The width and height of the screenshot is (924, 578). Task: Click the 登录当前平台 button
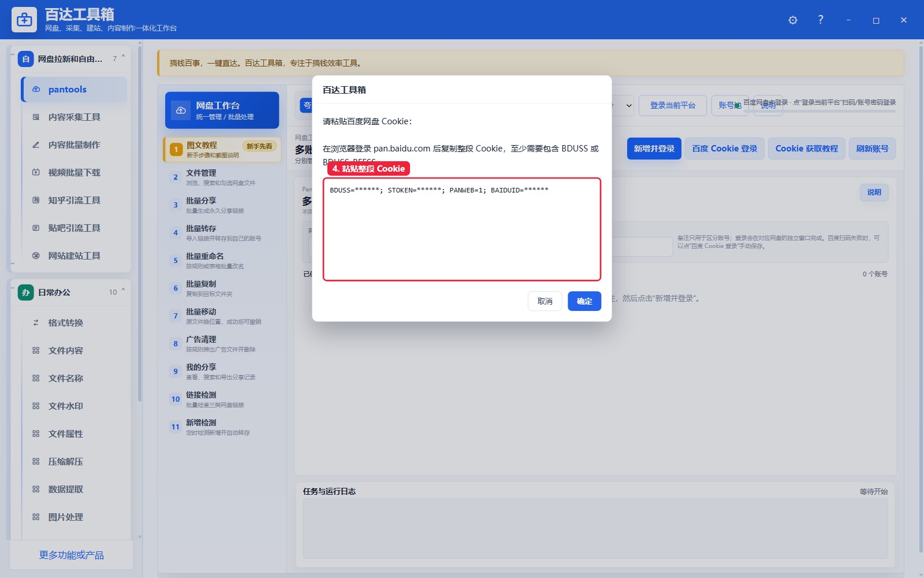[x=673, y=106]
